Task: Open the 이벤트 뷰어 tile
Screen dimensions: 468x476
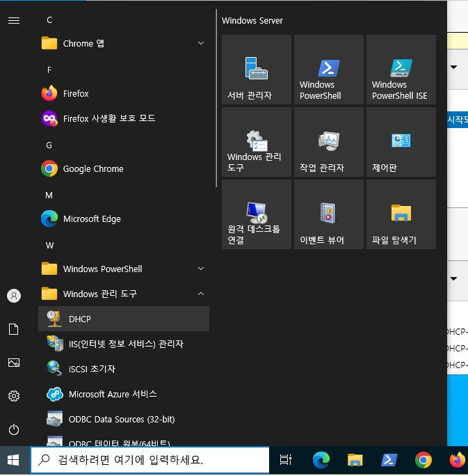Action: 329,214
